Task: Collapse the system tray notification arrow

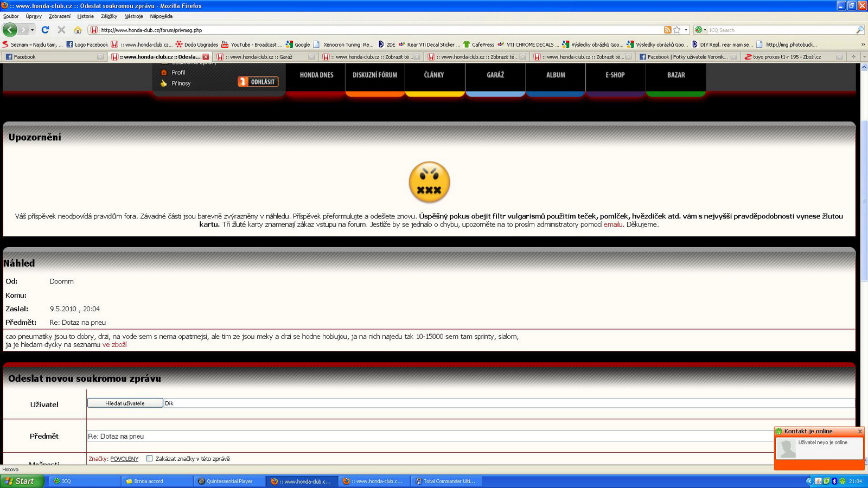Action: pyautogui.click(x=810, y=481)
